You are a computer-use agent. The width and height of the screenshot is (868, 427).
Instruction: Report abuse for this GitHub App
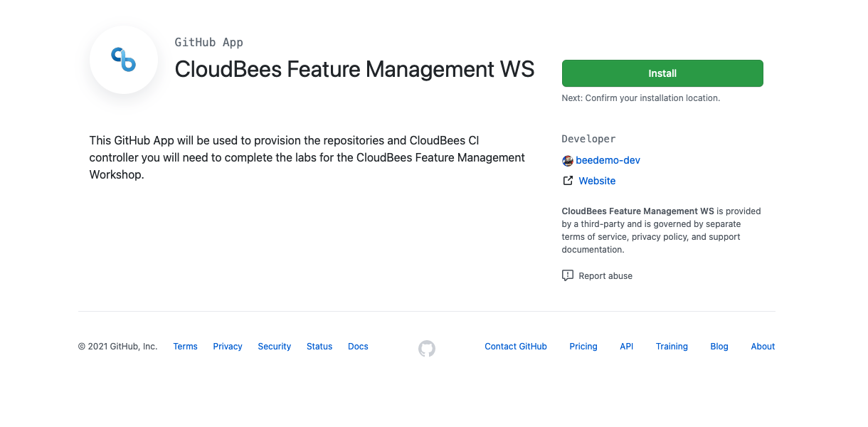606,275
